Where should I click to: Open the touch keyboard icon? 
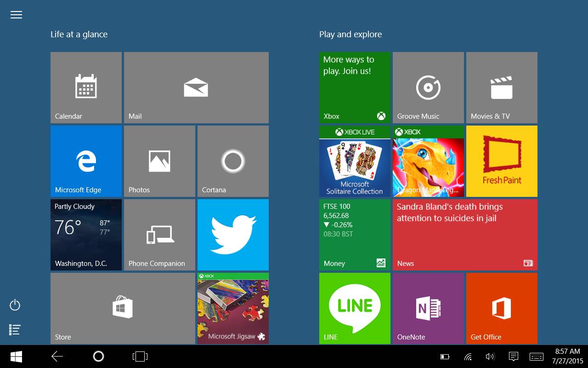537,356
